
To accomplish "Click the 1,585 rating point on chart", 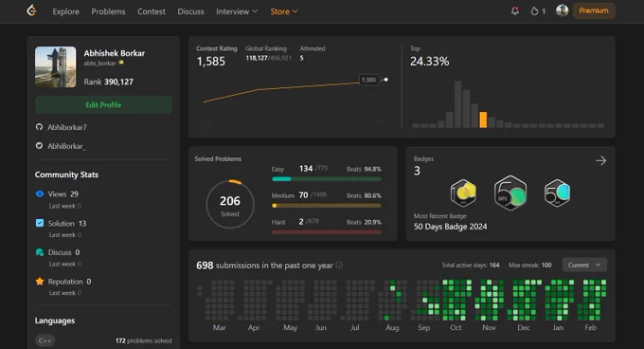I will click(385, 80).
